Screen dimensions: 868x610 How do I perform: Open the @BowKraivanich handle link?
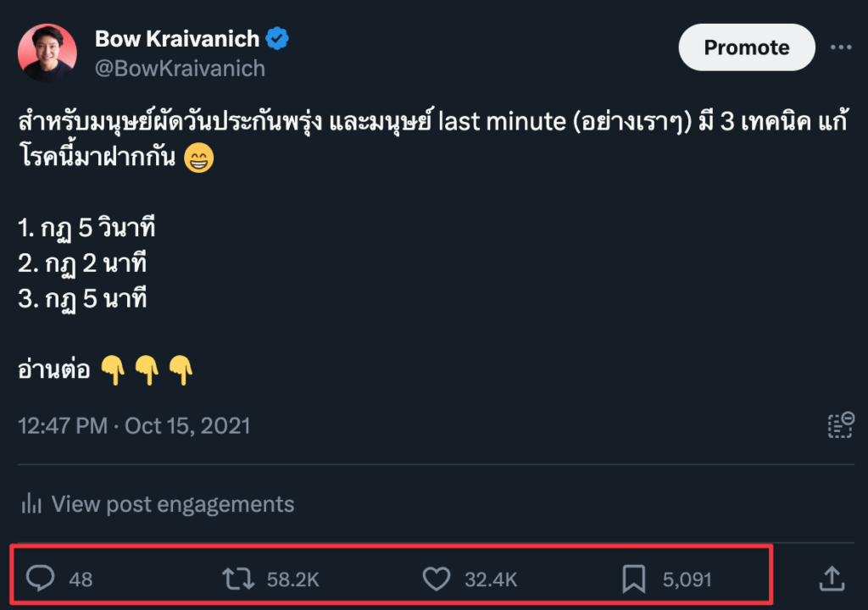pyautogui.click(x=180, y=68)
